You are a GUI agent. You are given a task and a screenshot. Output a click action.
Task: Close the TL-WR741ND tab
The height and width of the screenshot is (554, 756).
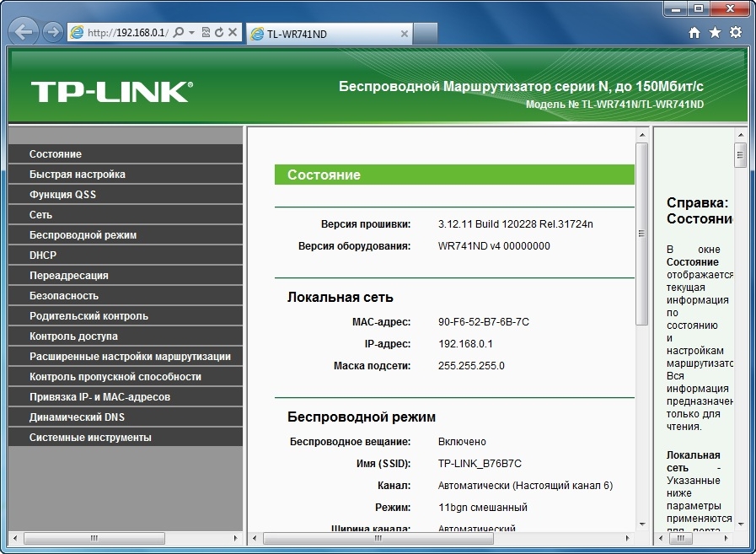tap(404, 34)
